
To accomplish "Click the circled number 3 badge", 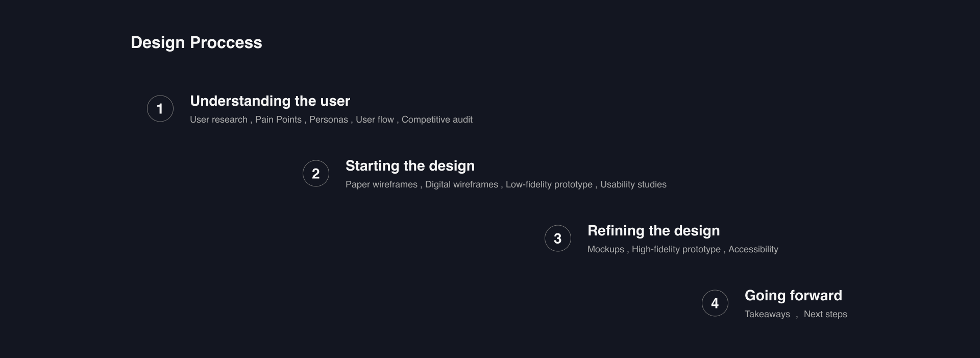I will (558, 238).
